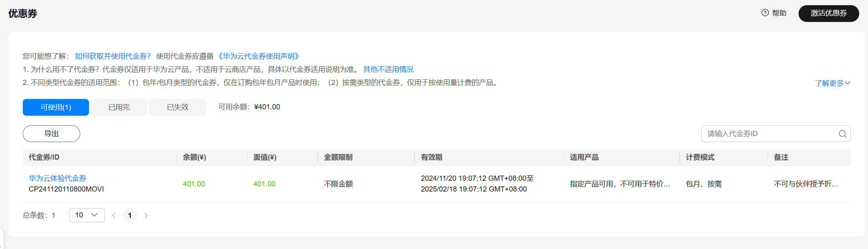This screenshot has width=868, height=249.
Task: Click the 有效期 column header
Action: 431,158
